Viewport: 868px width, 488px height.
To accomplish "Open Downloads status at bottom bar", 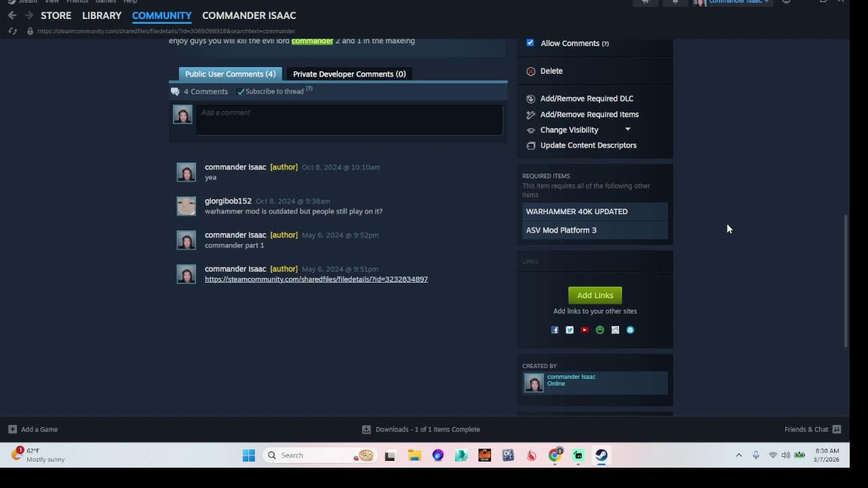I will click(x=421, y=429).
